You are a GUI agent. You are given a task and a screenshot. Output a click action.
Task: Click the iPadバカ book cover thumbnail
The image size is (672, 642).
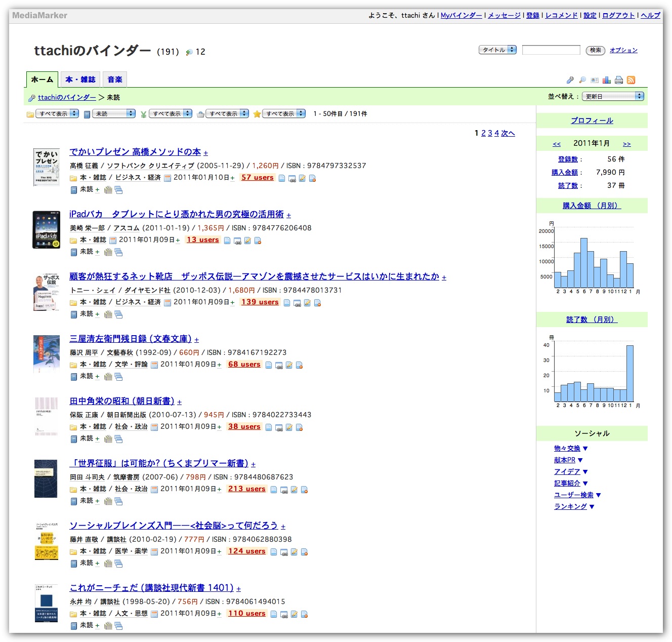pos(46,230)
